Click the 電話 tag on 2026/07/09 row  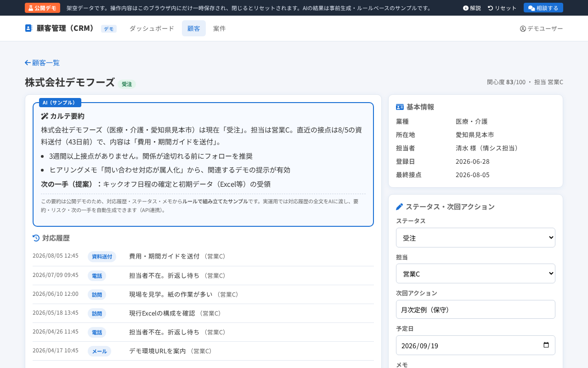(x=97, y=276)
